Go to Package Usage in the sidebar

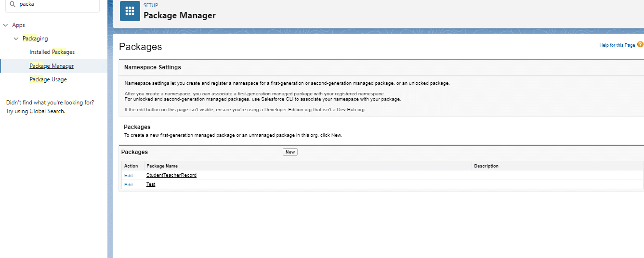pyautogui.click(x=48, y=79)
